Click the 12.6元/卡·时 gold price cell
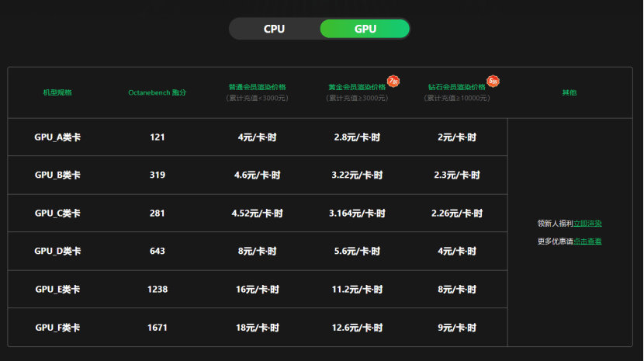644x361 pixels. [357, 328]
